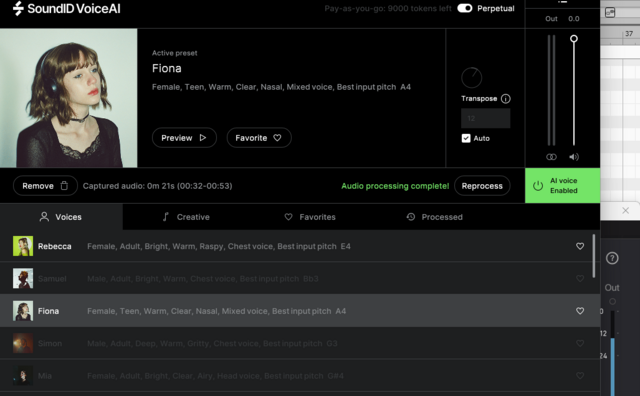The width and height of the screenshot is (640, 396).
Task: Click Rebecca's avatar thumbnail
Action: click(23, 246)
